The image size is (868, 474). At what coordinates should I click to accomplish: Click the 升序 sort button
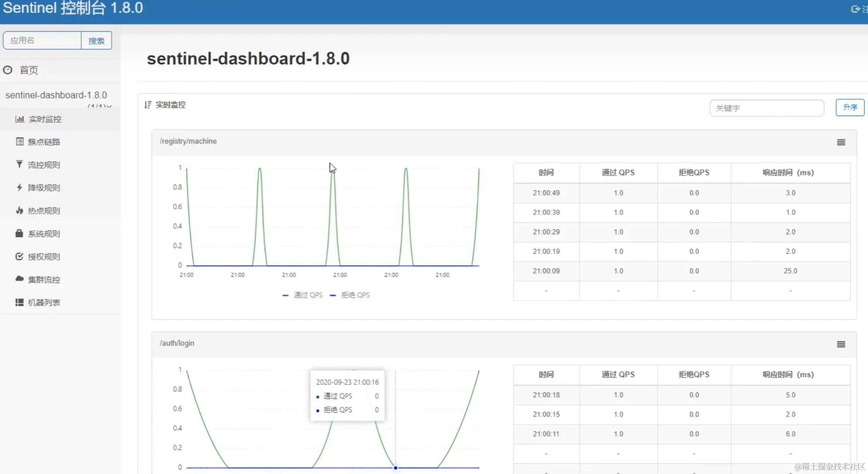[850, 107]
